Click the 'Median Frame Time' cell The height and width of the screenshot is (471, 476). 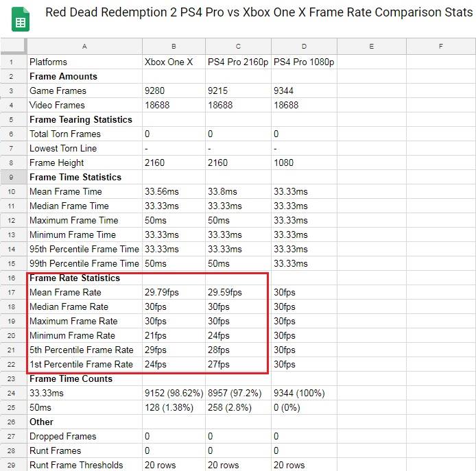(84, 206)
